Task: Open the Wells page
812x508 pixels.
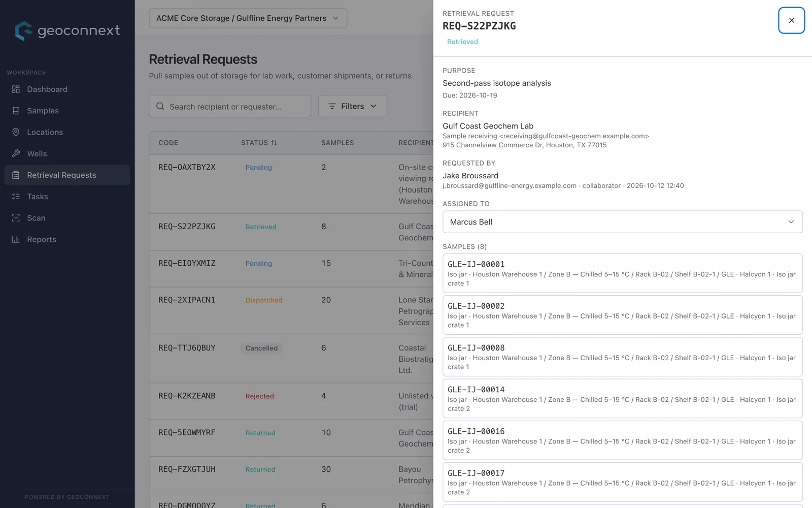Action: point(67,153)
